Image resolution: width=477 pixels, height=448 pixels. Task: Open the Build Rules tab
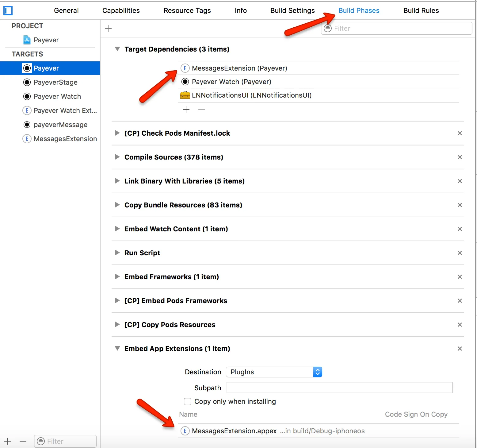[421, 10]
